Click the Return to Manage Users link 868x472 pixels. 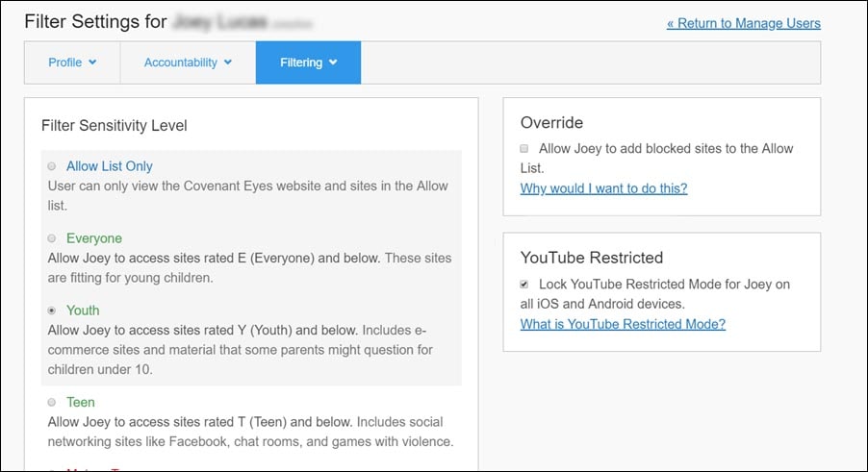coord(743,23)
